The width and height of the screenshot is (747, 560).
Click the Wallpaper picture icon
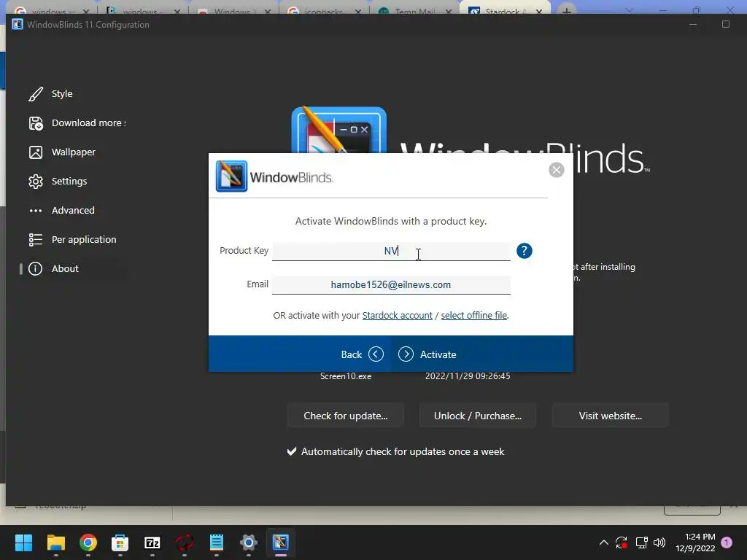[x=36, y=152]
